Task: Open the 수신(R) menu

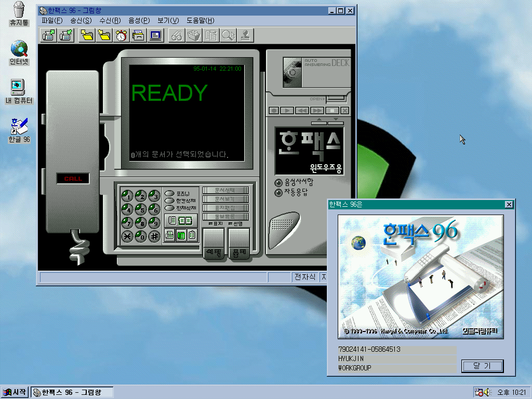Action: point(110,20)
